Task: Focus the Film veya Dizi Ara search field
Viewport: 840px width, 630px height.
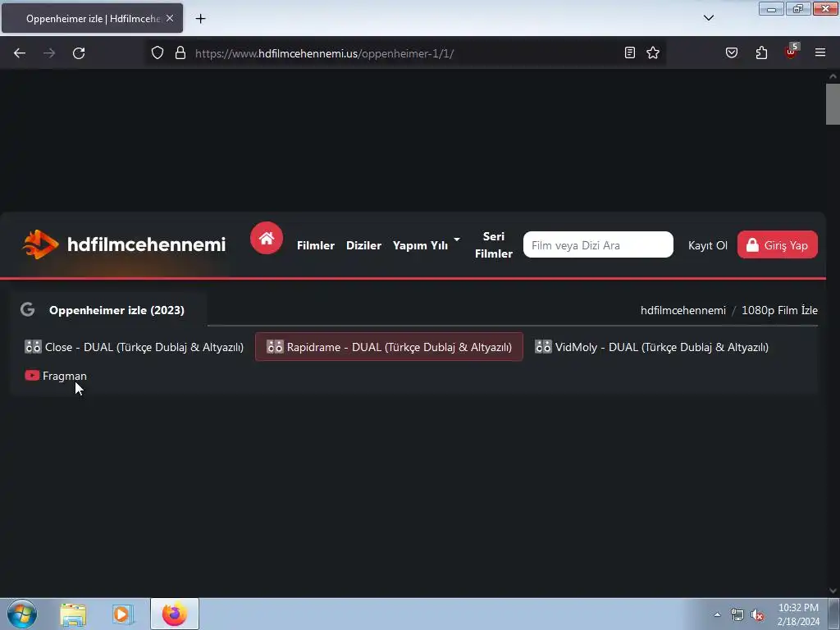Action: (598, 244)
